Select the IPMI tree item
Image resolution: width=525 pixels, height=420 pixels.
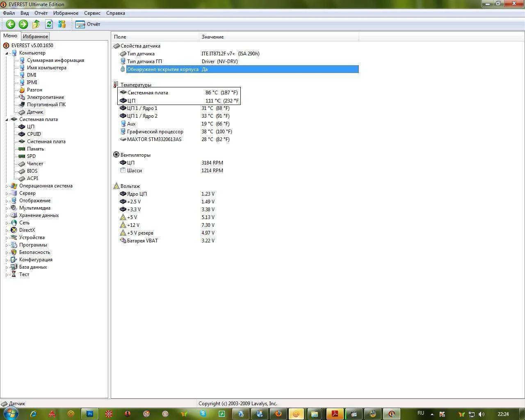32,82
